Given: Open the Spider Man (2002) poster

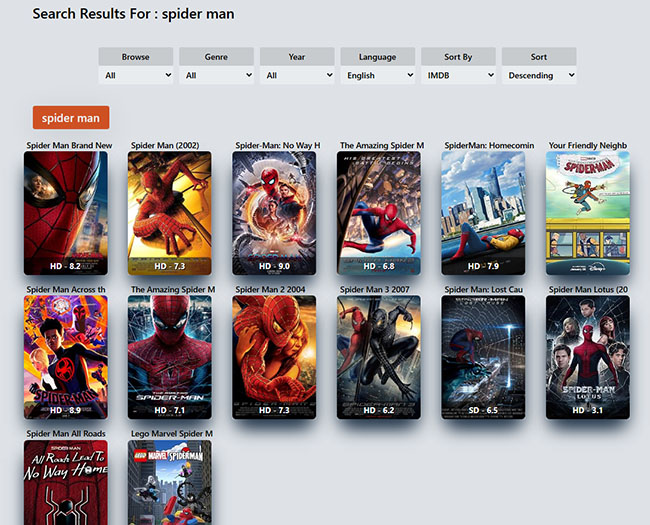Looking at the screenshot, I should (x=170, y=213).
